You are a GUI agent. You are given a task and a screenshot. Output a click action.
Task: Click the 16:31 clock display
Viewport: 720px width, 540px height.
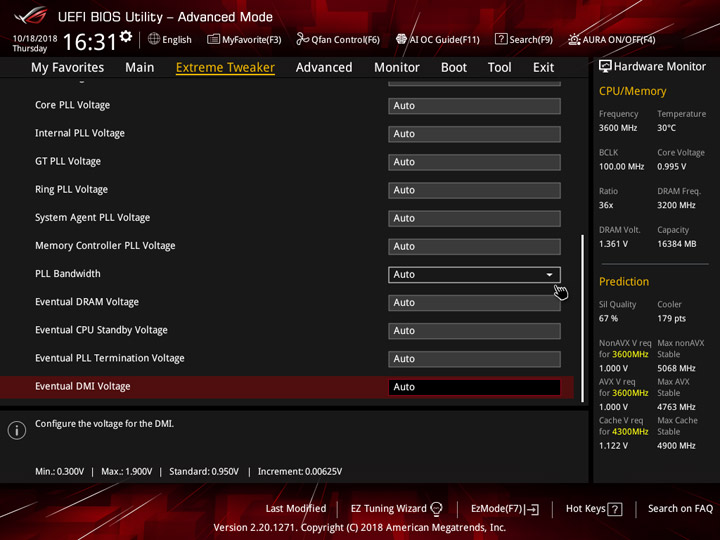[90, 42]
